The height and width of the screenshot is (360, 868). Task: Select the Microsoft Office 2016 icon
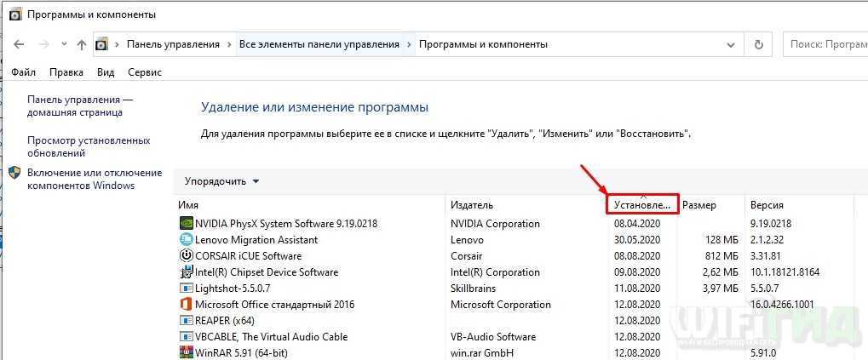coord(187,305)
